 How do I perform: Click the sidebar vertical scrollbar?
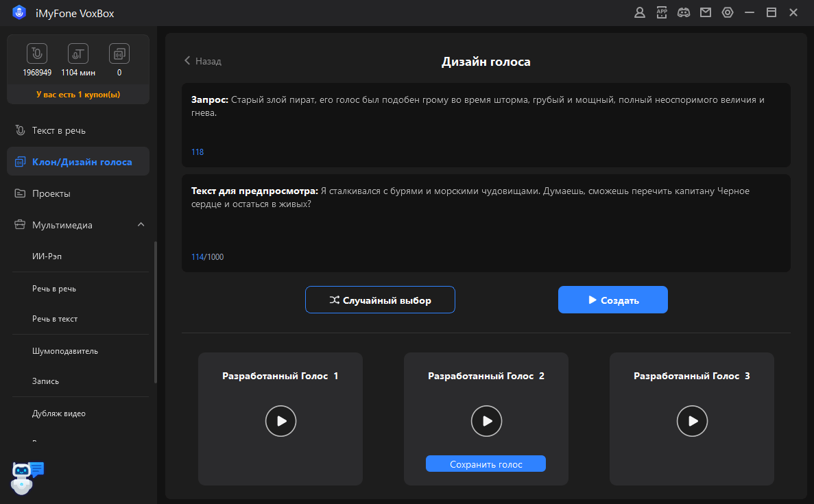pyautogui.click(x=155, y=313)
